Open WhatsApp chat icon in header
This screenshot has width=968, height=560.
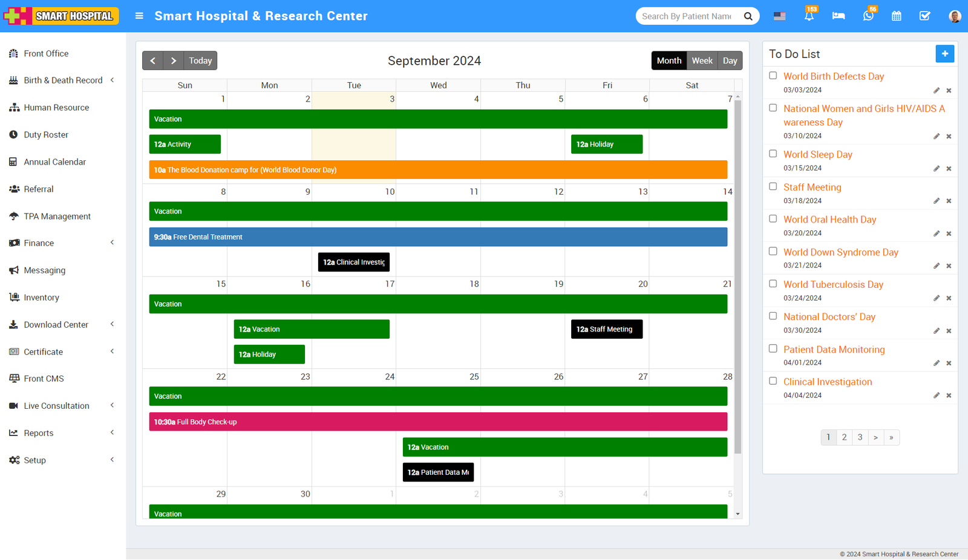[868, 16]
